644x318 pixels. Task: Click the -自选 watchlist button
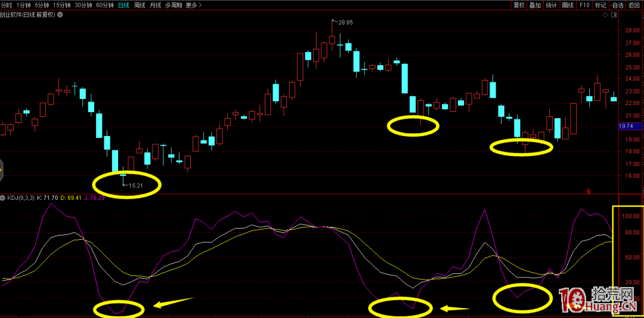[x=617, y=5]
